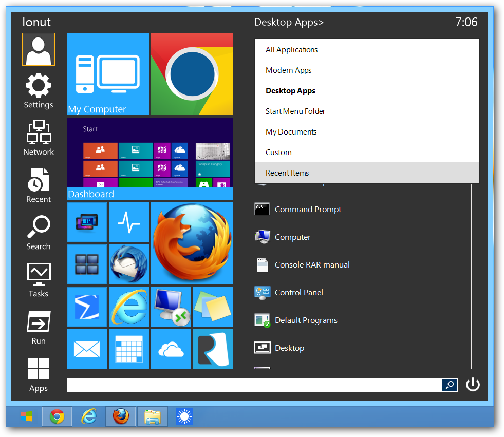Open the My Computer tile
This screenshot has height=437, width=504.
[x=108, y=74]
